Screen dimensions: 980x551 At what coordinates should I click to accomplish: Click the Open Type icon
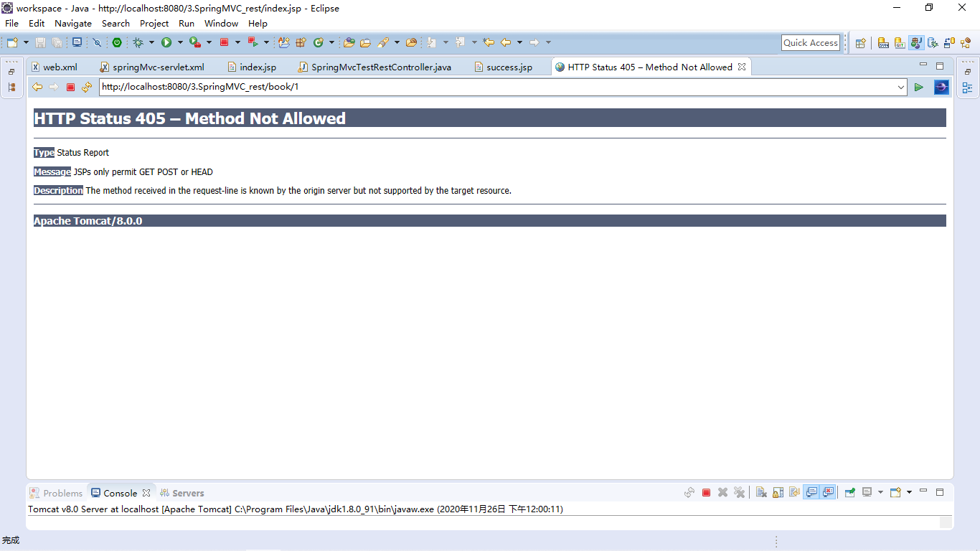pos(349,43)
